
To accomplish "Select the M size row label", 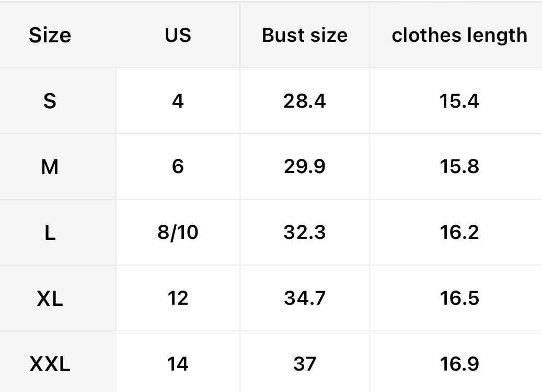I will click(50, 167).
